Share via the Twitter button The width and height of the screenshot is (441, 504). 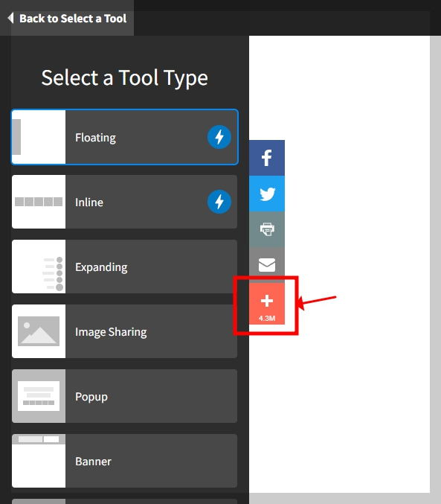[267, 194]
